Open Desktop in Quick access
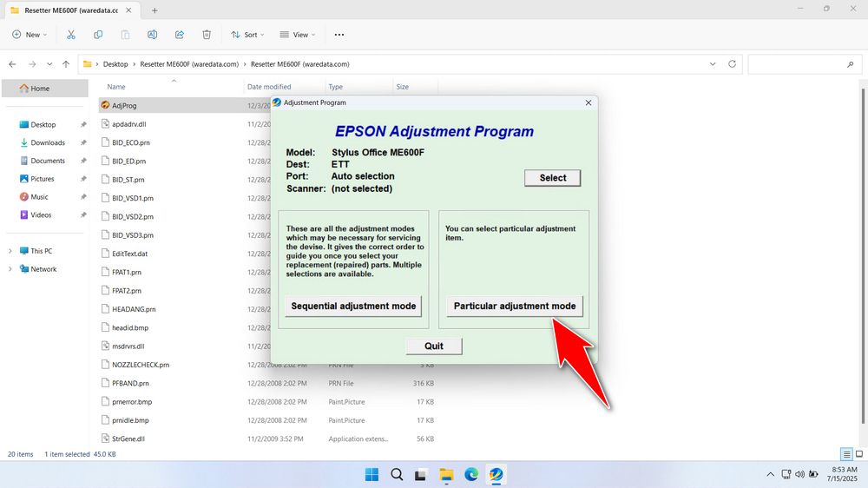 click(x=45, y=125)
